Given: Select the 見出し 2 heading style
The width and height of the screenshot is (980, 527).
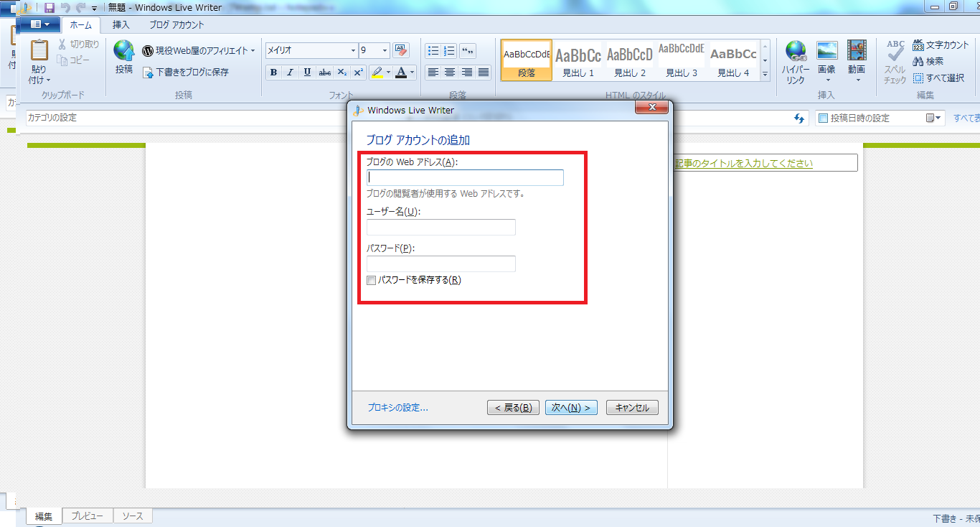Looking at the screenshot, I should [x=630, y=60].
